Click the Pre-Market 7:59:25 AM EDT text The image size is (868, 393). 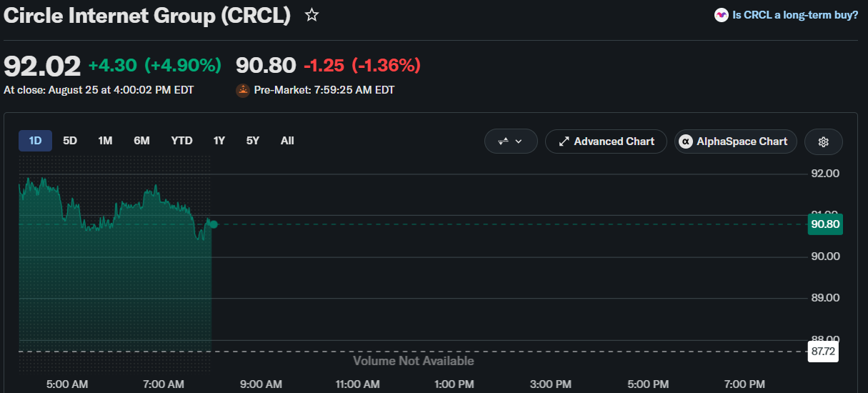324,90
